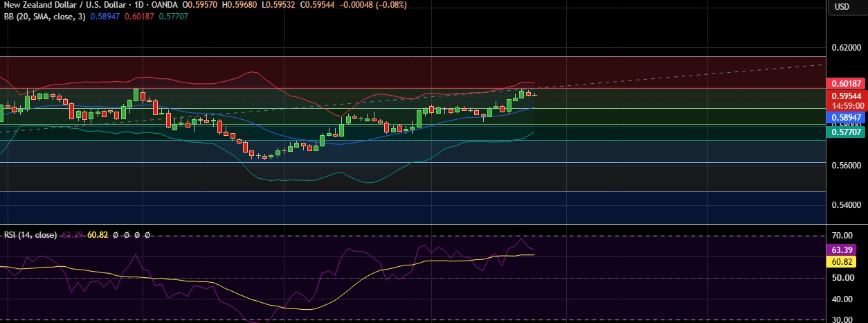Click the green 0.57707 price scale label
This screenshot has width=868, height=323.
(847, 132)
